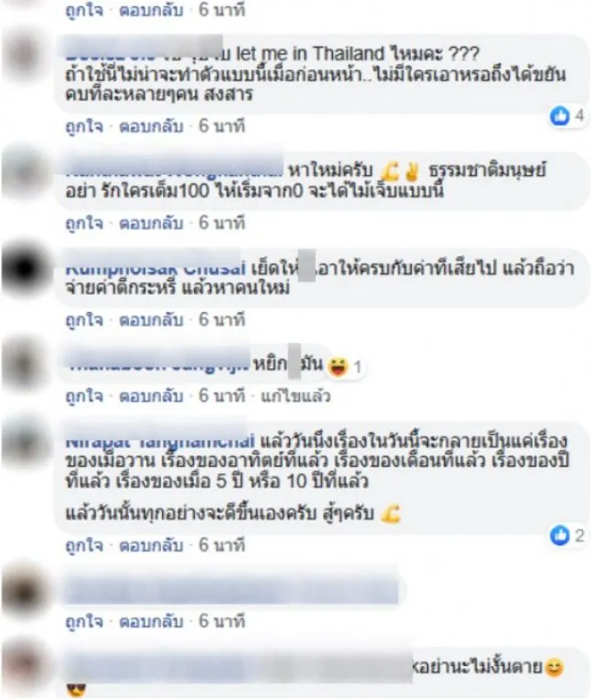The image size is (591, 700).
Task: Click ตอบกลับ under the 'สู้ๆครับ' comment
Action: (x=151, y=545)
